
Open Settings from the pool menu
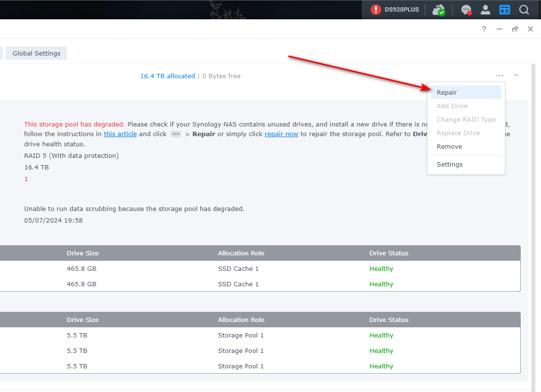[466, 164]
